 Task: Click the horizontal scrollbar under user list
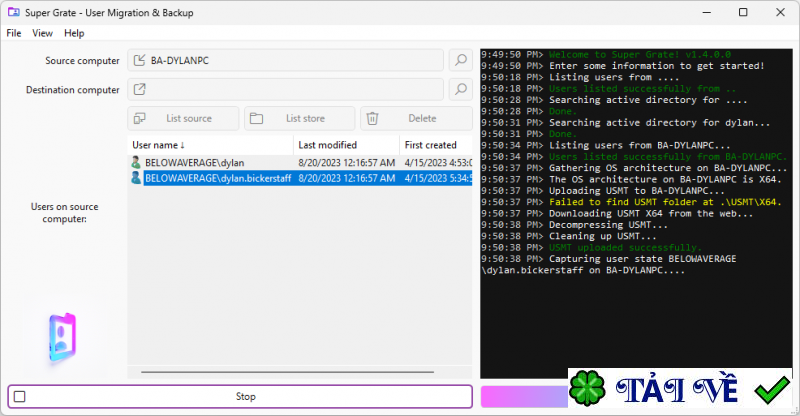287,372
